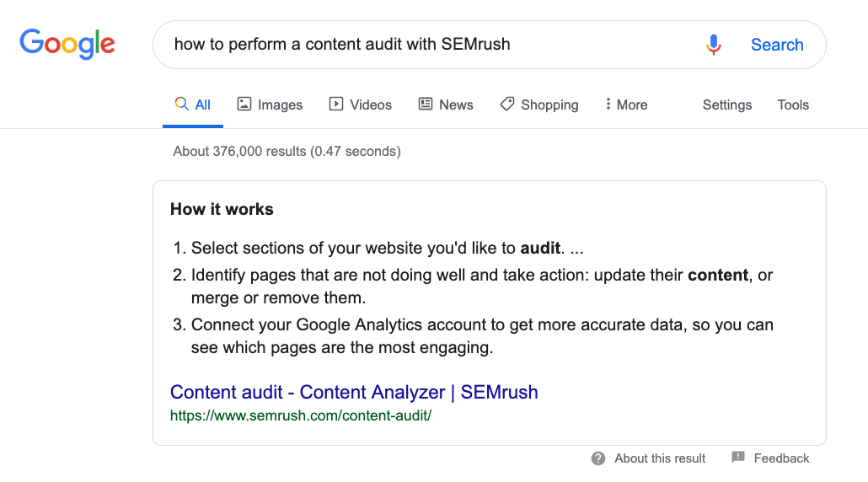
Task: Click the News tab newspaper icon
Action: click(426, 104)
